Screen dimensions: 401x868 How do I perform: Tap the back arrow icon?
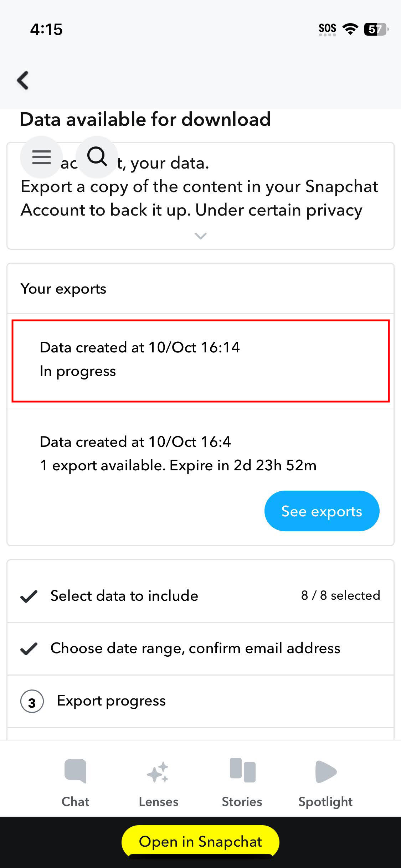tap(23, 80)
